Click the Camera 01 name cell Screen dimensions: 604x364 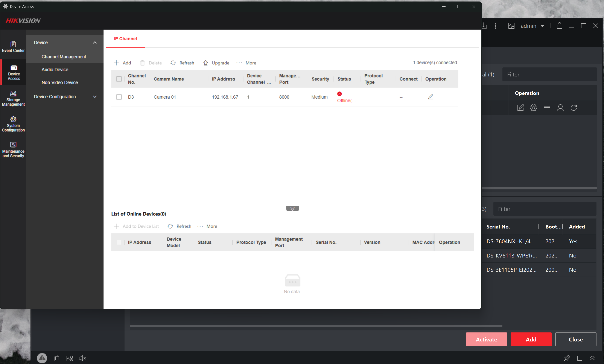click(x=165, y=97)
